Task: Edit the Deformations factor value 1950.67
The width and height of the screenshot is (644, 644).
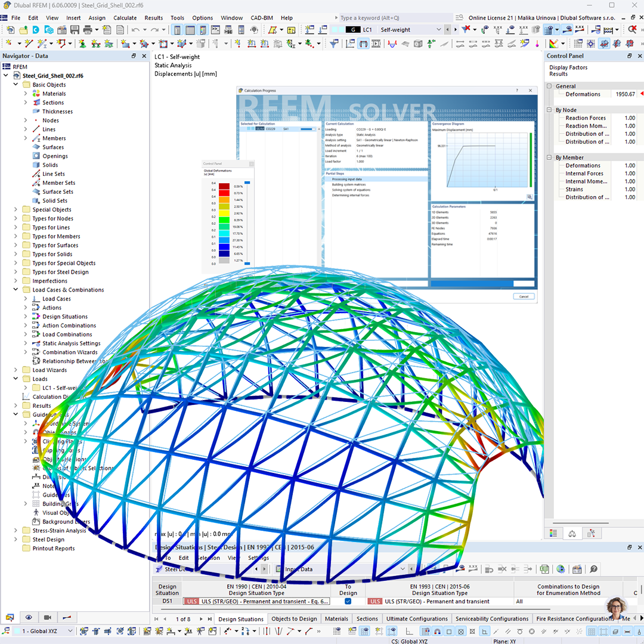Action: tap(624, 94)
